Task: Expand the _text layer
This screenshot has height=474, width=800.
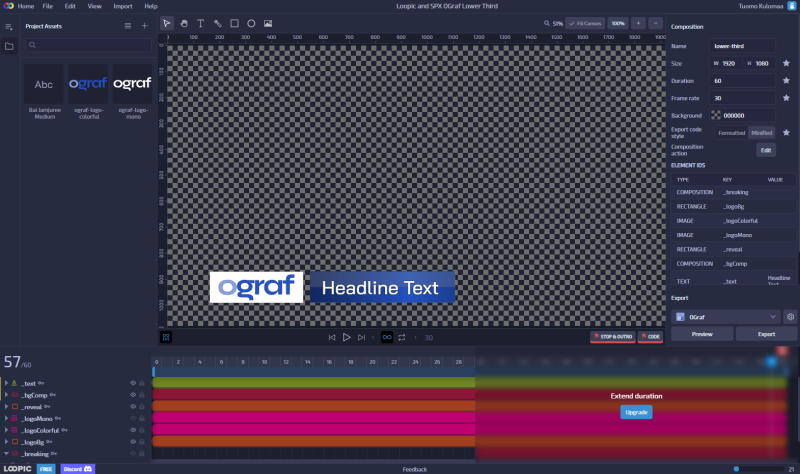Action: coord(6,383)
